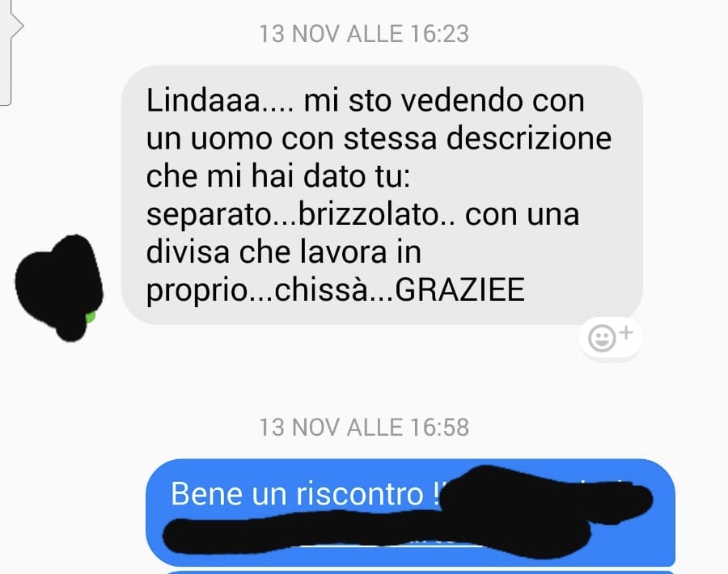Tap the 13 NOV ALLE 16:23 timestamp
The height and width of the screenshot is (574, 728).
tap(364, 34)
